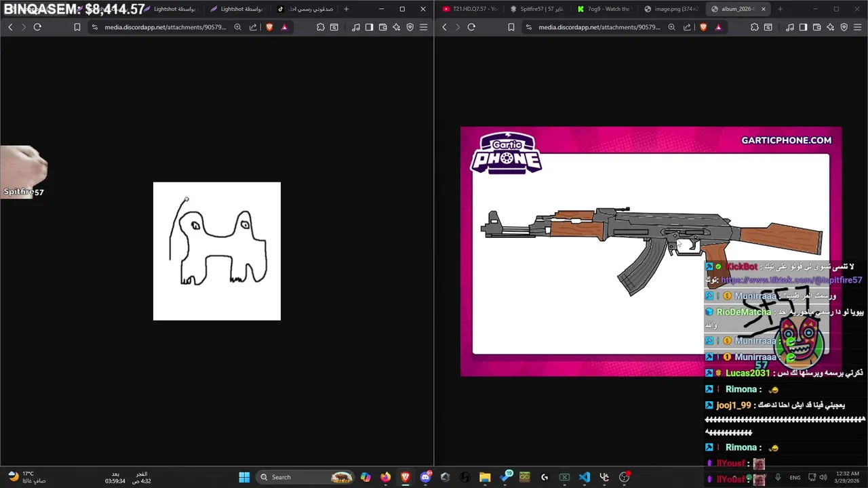Open a new tab in the left window

point(347,9)
